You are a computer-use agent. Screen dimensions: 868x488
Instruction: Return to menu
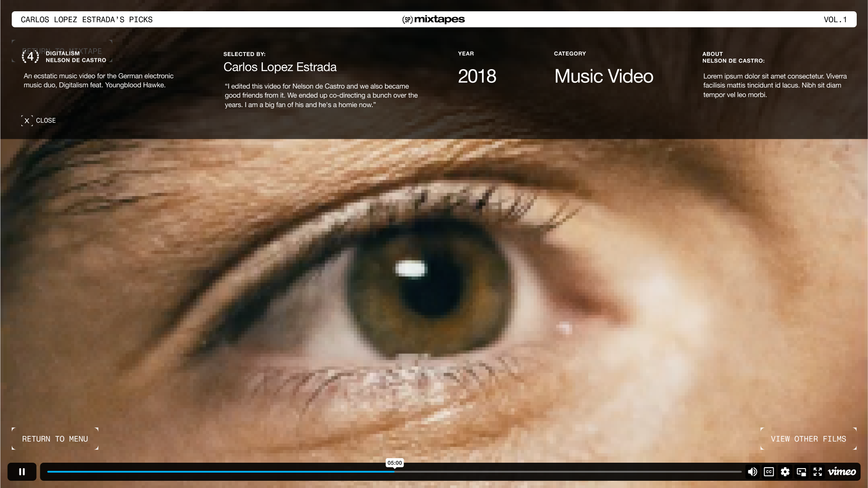(x=55, y=439)
